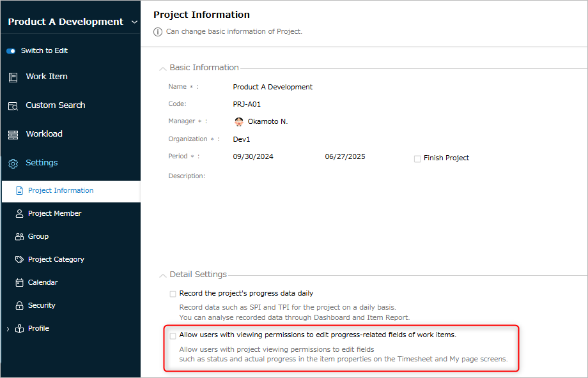The width and height of the screenshot is (588, 378).
Task: Expand the Profile submenu arrow
Action: coord(8,329)
